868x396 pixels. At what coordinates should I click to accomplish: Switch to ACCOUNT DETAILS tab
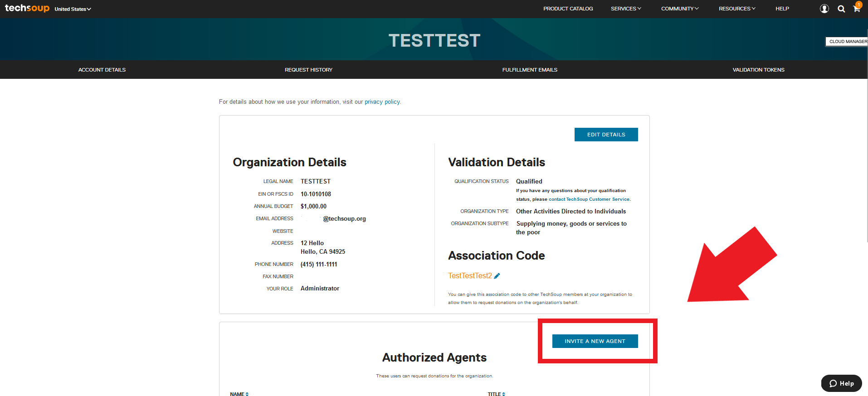[x=102, y=70]
